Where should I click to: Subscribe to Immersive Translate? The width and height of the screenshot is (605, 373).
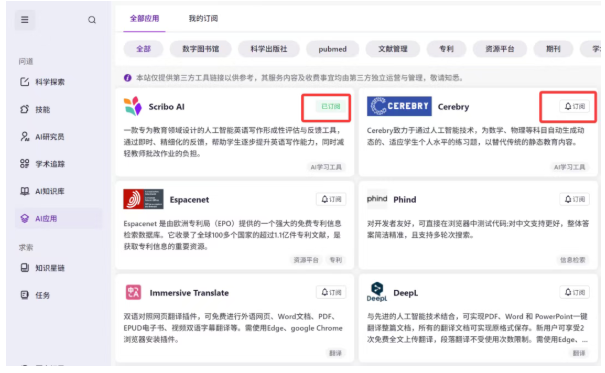click(331, 292)
